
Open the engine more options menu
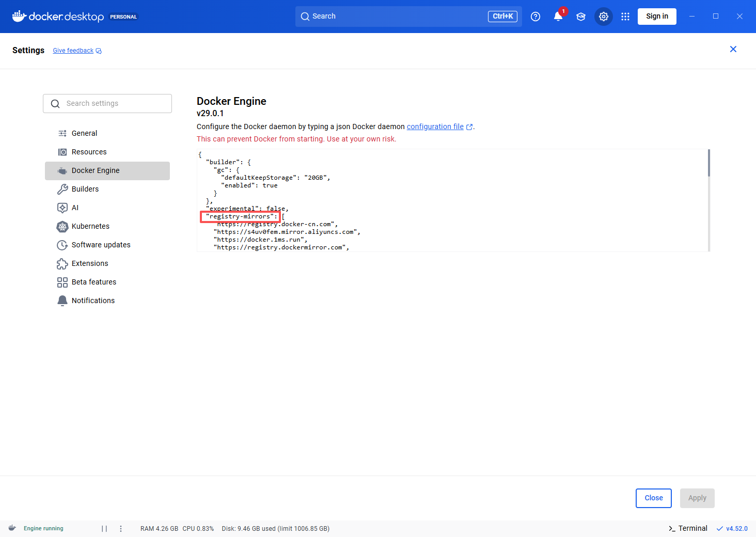[121, 529]
